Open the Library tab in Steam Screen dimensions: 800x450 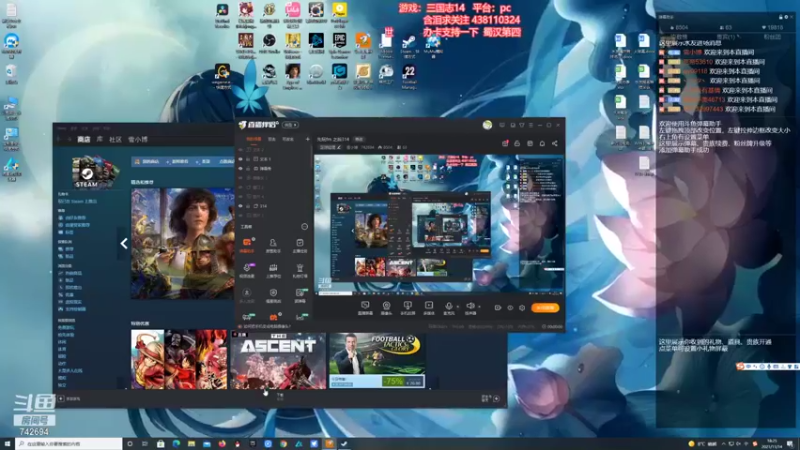pyautogui.click(x=99, y=139)
